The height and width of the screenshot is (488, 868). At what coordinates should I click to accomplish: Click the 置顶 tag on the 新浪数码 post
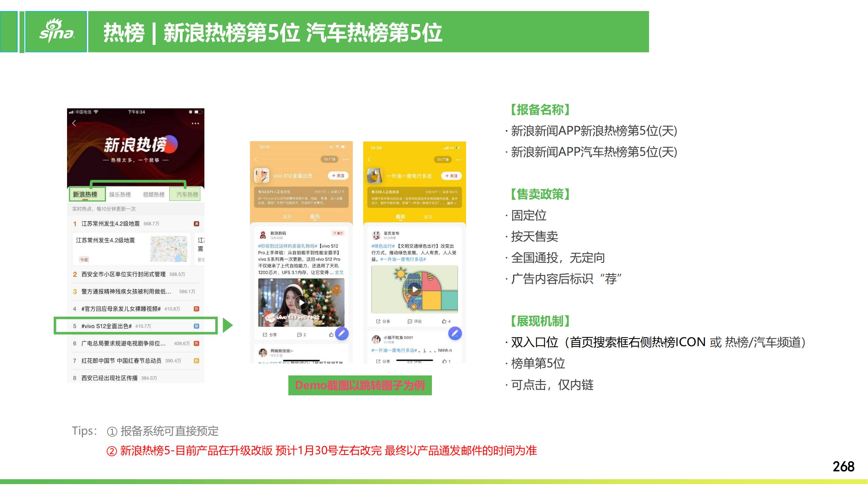(x=338, y=233)
